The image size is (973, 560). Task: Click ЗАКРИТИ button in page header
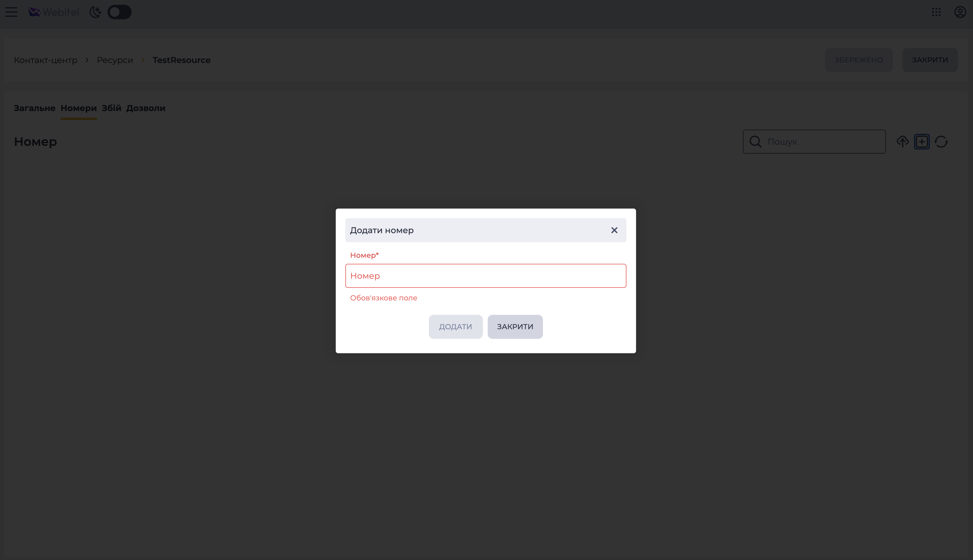coord(930,60)
